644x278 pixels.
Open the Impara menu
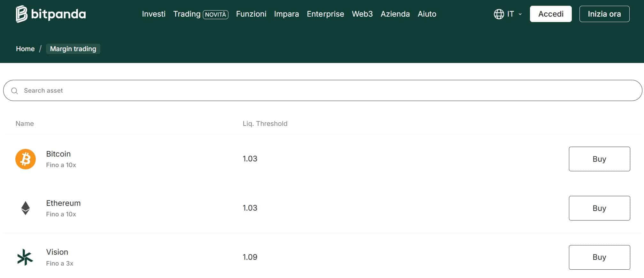[287, 14]
